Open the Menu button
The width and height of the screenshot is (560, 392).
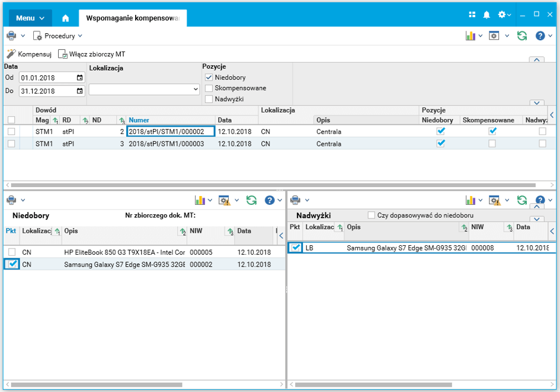click(x=30, y=18)
